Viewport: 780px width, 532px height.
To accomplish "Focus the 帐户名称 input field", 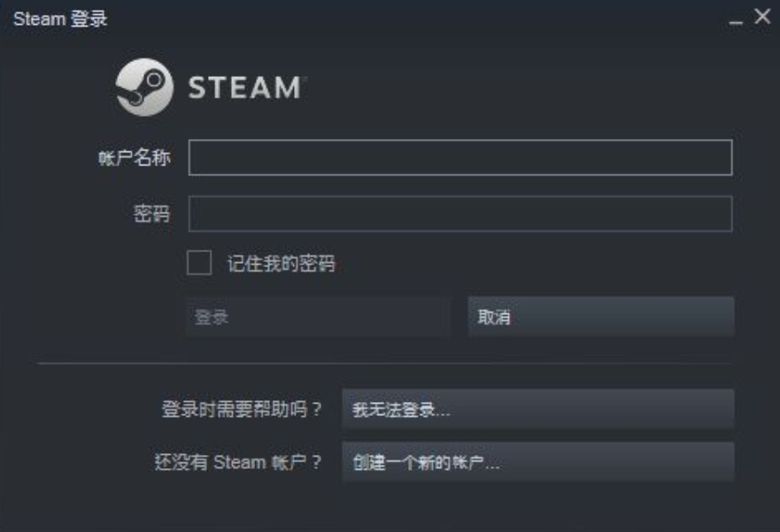I will coord(460,158).
